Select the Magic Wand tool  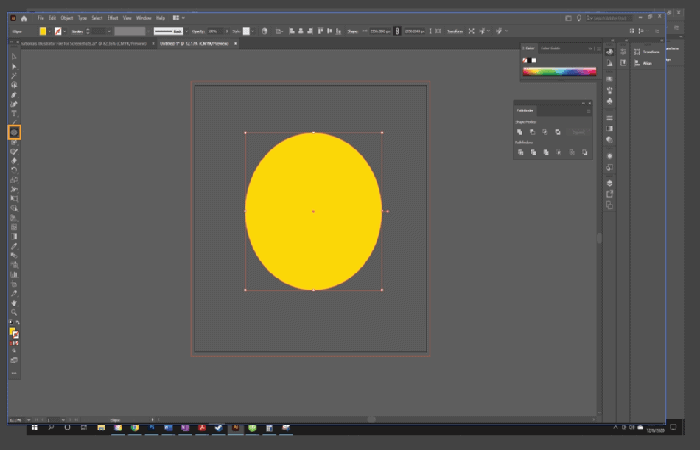click(14, 76)
